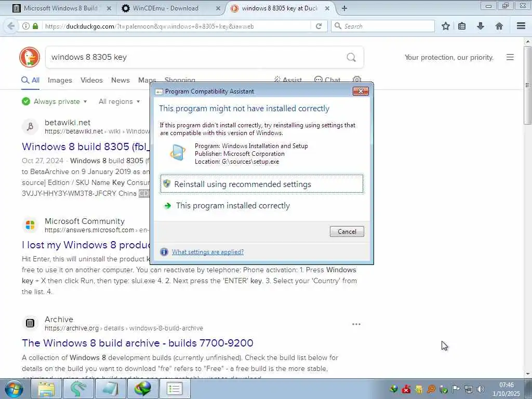Choose This program installed correctly
This screenshot has width=532, height=399.
[x=262, y=206]
